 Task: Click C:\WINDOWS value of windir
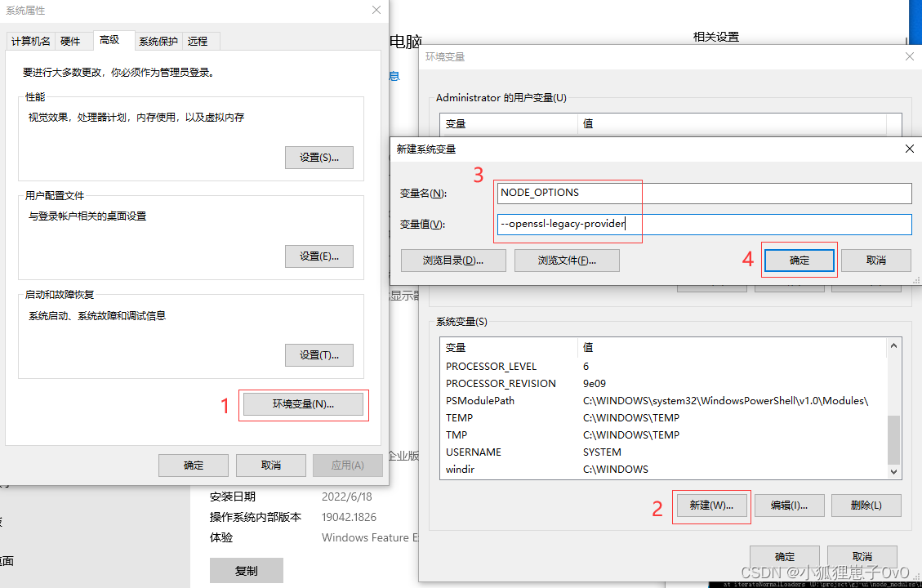[616, 470]
